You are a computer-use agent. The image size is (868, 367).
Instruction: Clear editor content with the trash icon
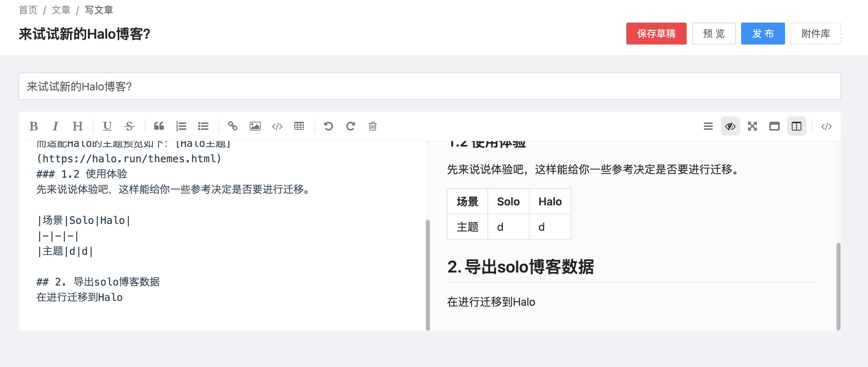[x=373, y=126]
